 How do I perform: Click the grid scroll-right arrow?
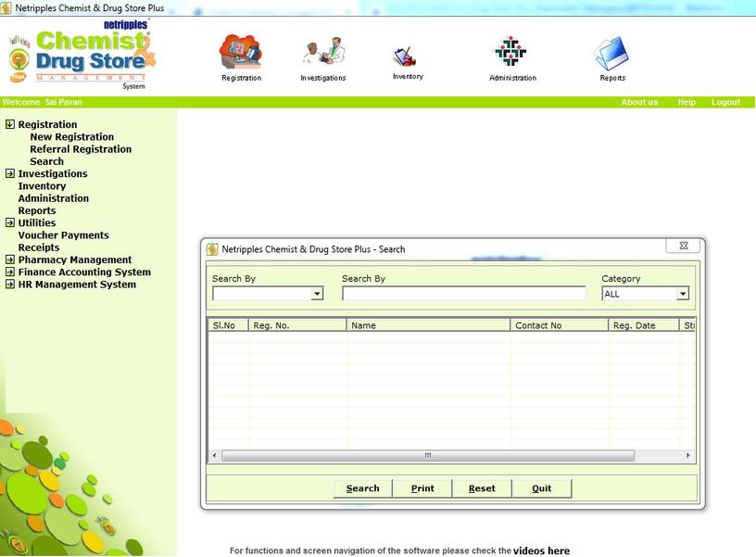click(x=687, y=456)
